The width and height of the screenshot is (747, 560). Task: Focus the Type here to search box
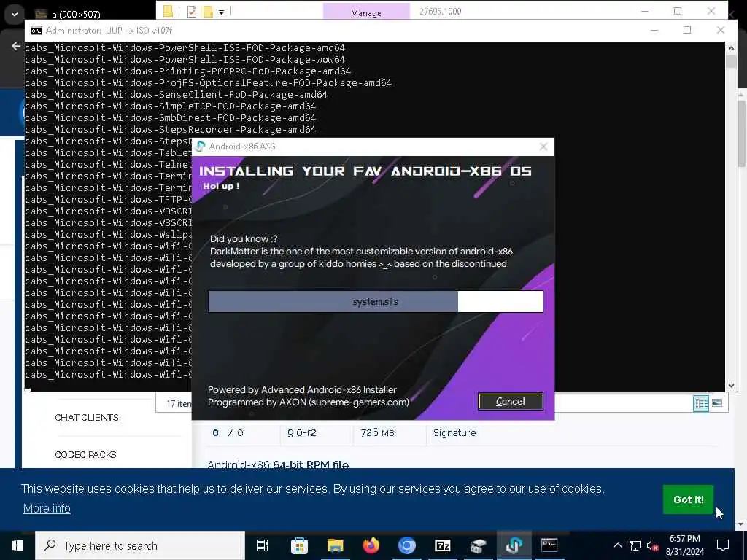(140, 545)
